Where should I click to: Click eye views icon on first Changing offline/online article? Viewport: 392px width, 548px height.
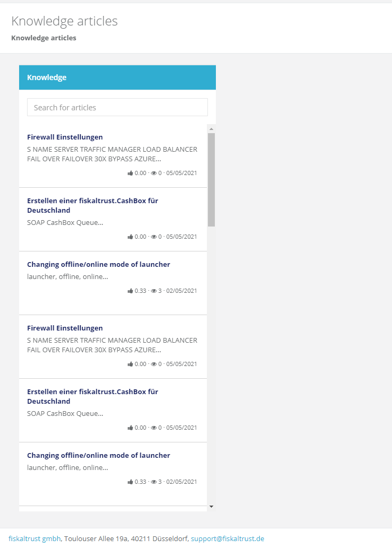[x=154, y=291]
